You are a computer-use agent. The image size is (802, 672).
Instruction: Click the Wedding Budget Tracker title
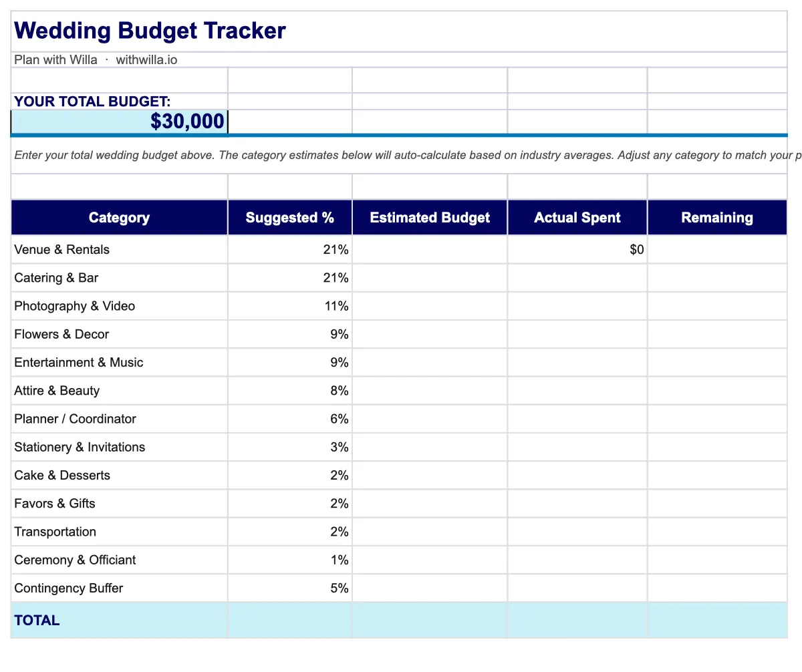click(150, 31)
